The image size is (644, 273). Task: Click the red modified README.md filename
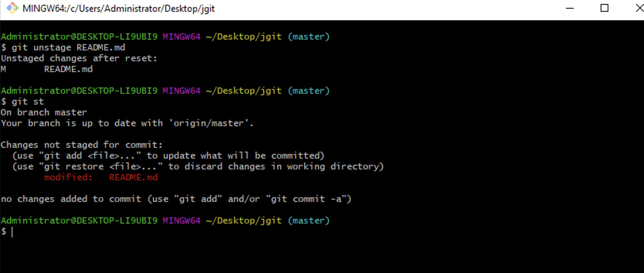(133, 177)
